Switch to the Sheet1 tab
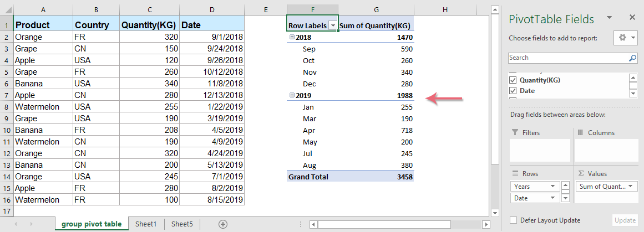 pyautogui.click(x=146, y=224)
